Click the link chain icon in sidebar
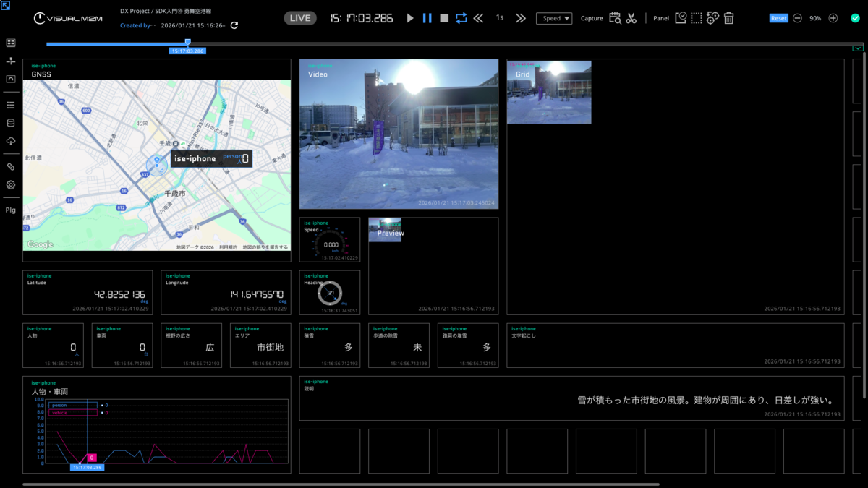This screenshot has width=868, height=488. tap(11, 166)
